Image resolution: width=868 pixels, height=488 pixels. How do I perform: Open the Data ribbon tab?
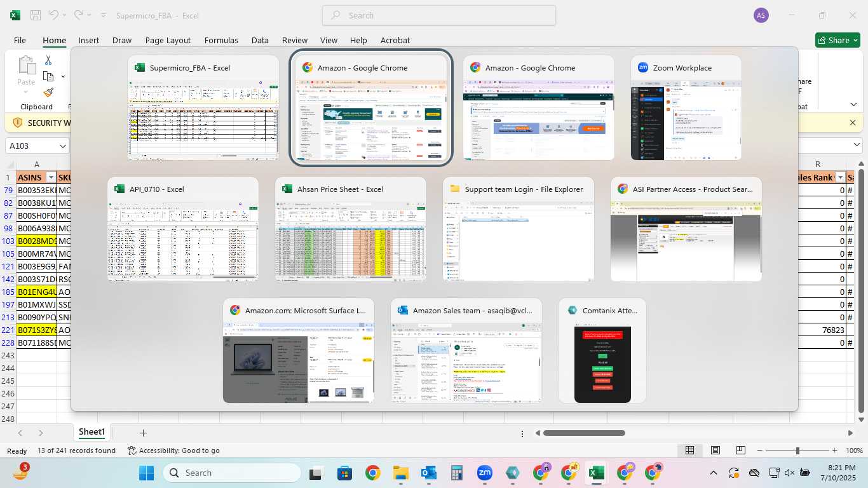[x=260, y=40]
